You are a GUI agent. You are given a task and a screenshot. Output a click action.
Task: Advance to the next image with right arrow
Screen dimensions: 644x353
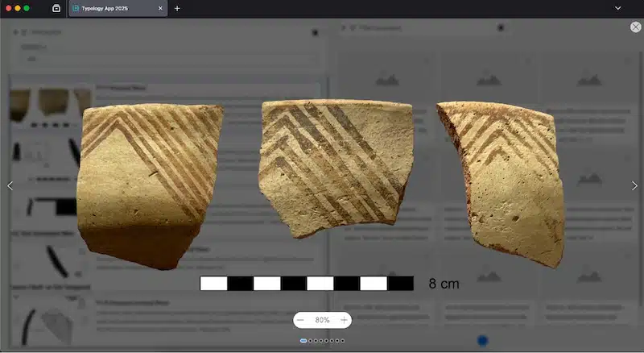(x=634, y=185)
